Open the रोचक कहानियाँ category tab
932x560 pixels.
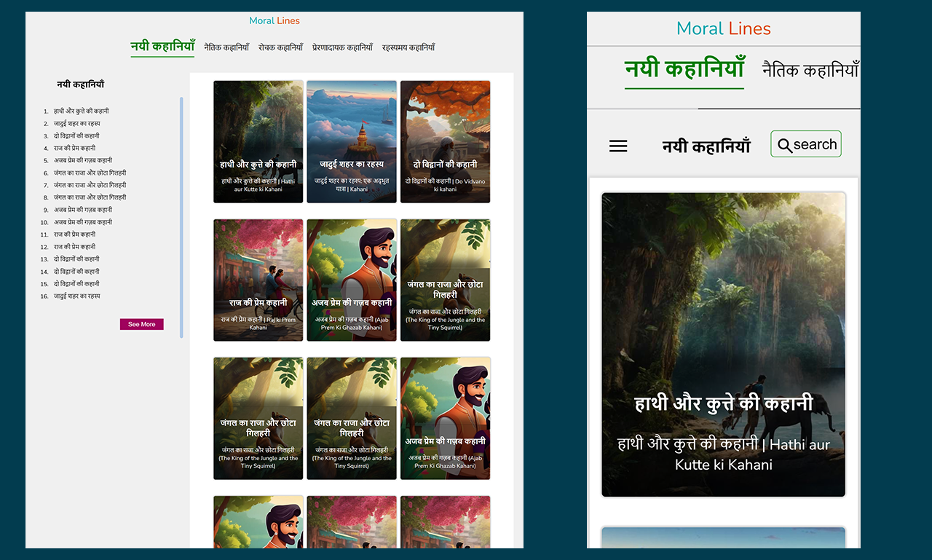tap(280, 46)
